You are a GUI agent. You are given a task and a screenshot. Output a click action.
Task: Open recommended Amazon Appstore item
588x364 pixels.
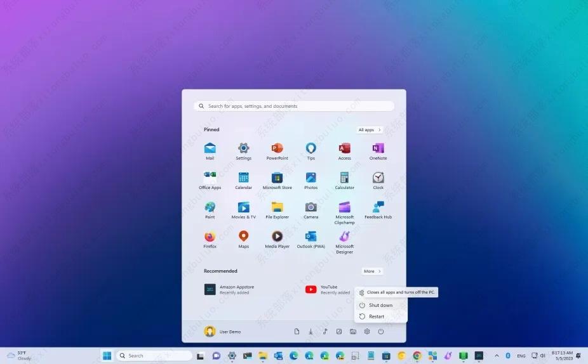[x=229, y=289]
